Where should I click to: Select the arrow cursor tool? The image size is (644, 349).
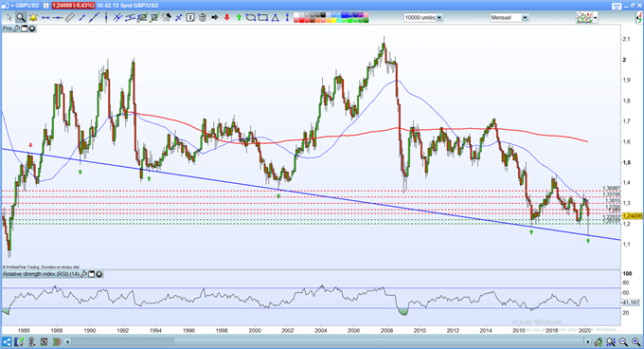(9, 18)
